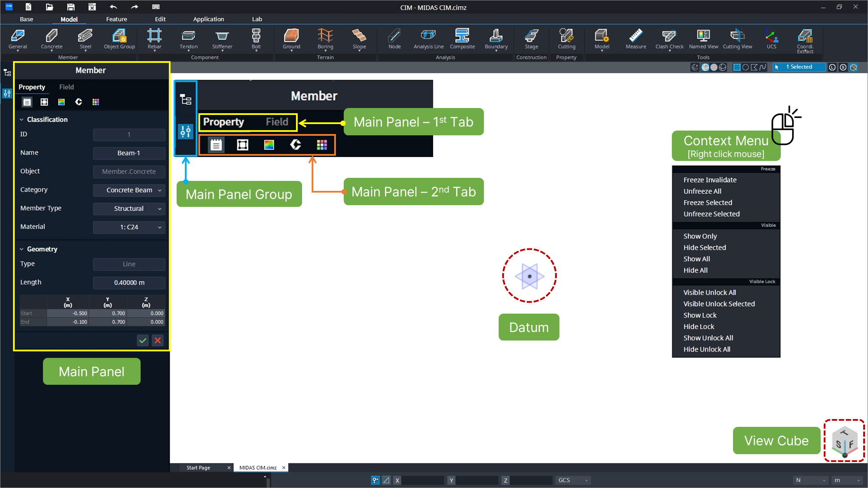Viewport: 868px width, 488px height.
Task: Confirm changes with green check button
Action: tap(142, 341)
